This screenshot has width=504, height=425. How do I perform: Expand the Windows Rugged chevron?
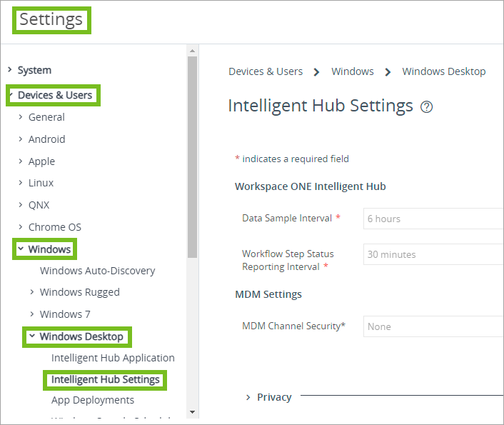pos(32,292)
